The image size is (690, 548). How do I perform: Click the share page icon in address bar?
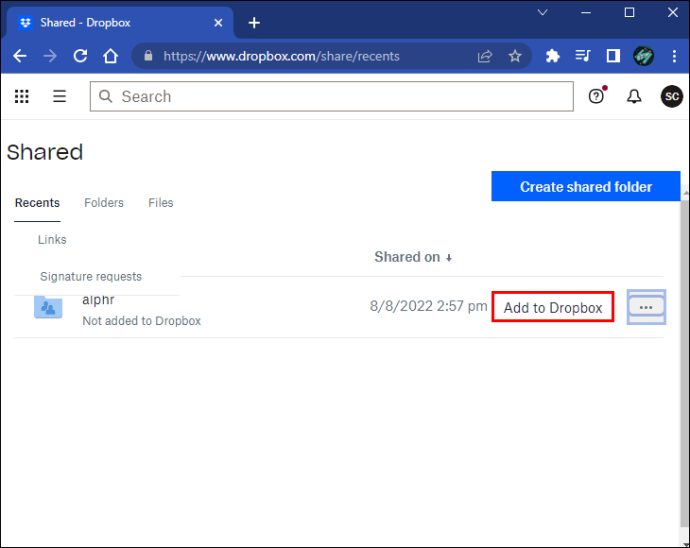484,56
